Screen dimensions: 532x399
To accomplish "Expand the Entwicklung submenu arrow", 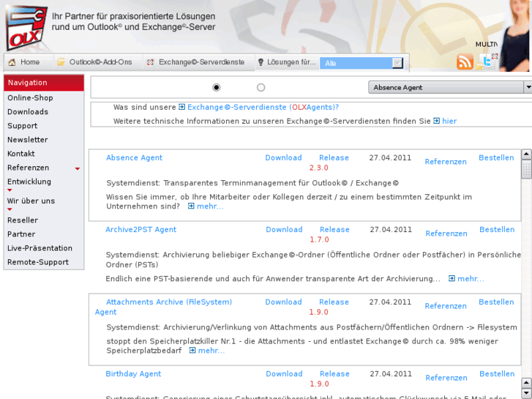I will (x=10, y=190).
